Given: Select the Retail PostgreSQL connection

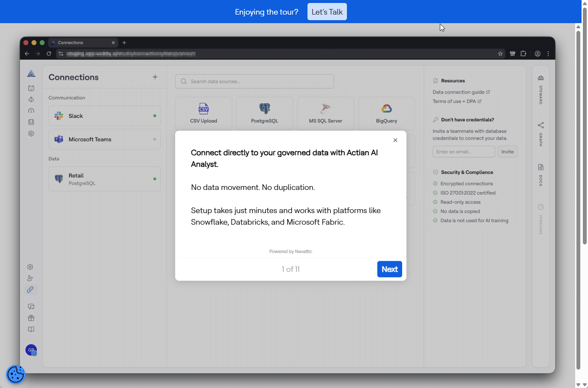Looking at the screenshot, I should [x=104, y=179].
